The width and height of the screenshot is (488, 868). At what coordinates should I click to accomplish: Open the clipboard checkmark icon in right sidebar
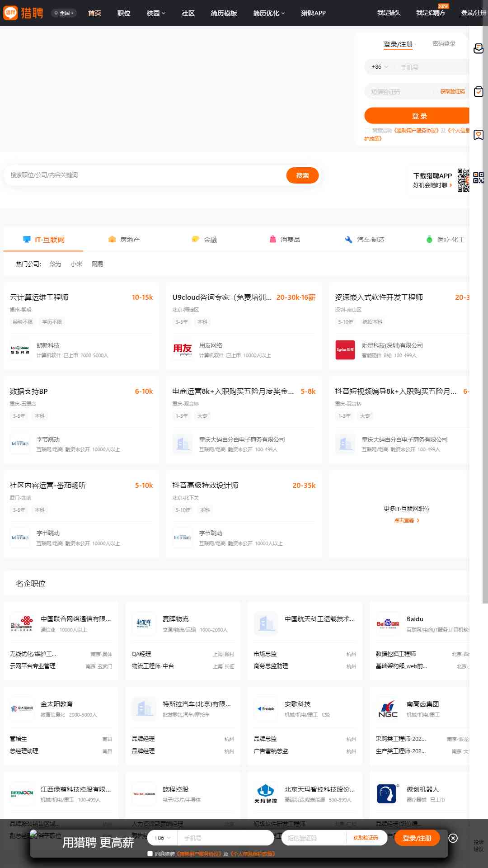479,92
